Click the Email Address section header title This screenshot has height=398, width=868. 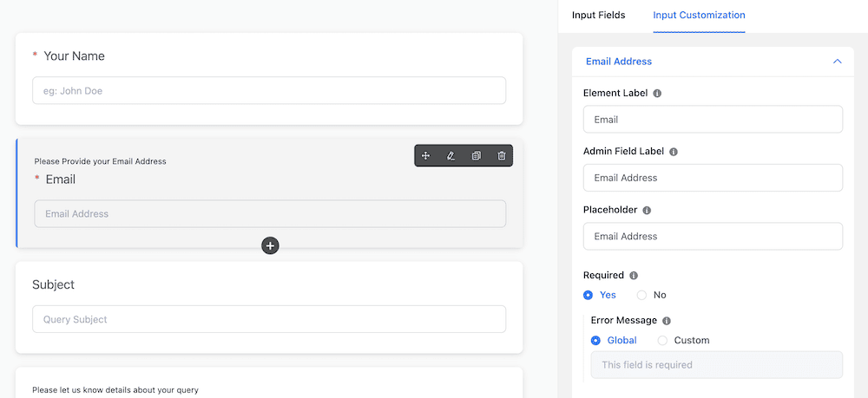click(x=618, y=62)
